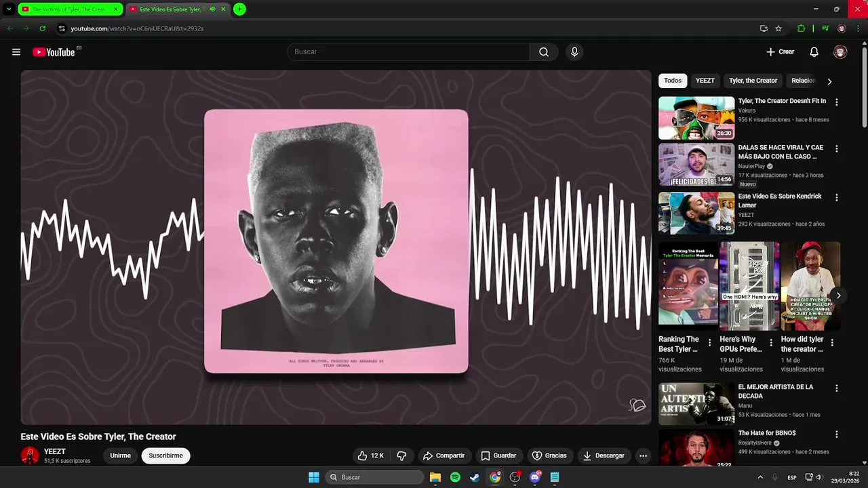The height and width of the screenshot is (488, 868).
Task: Open options for Kendrick Lamar video
Action: [x=836, y=198]
